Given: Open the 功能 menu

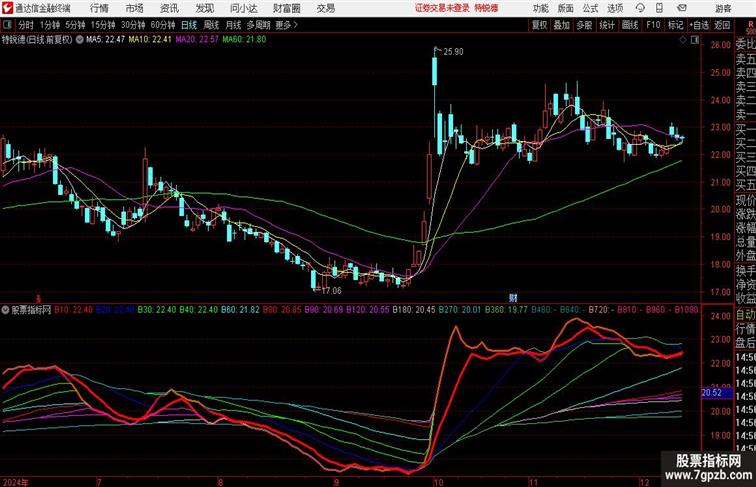Looking at the screenshot, I should (x=541, y=8).
